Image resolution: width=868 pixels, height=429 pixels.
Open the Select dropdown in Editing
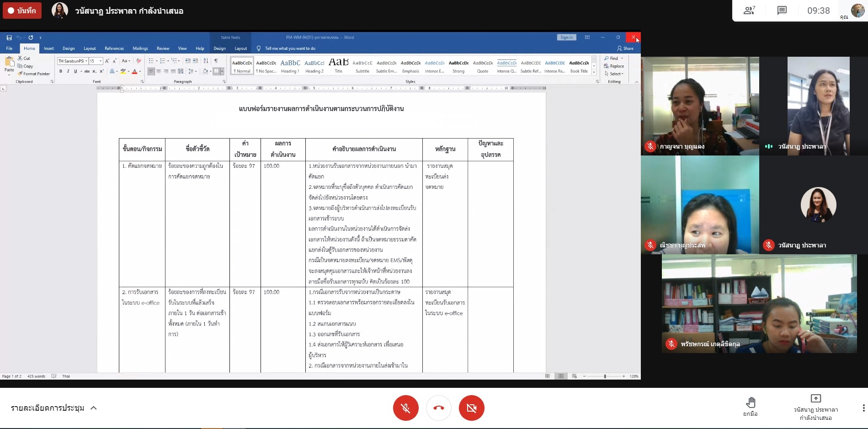[x=616, y=74]
